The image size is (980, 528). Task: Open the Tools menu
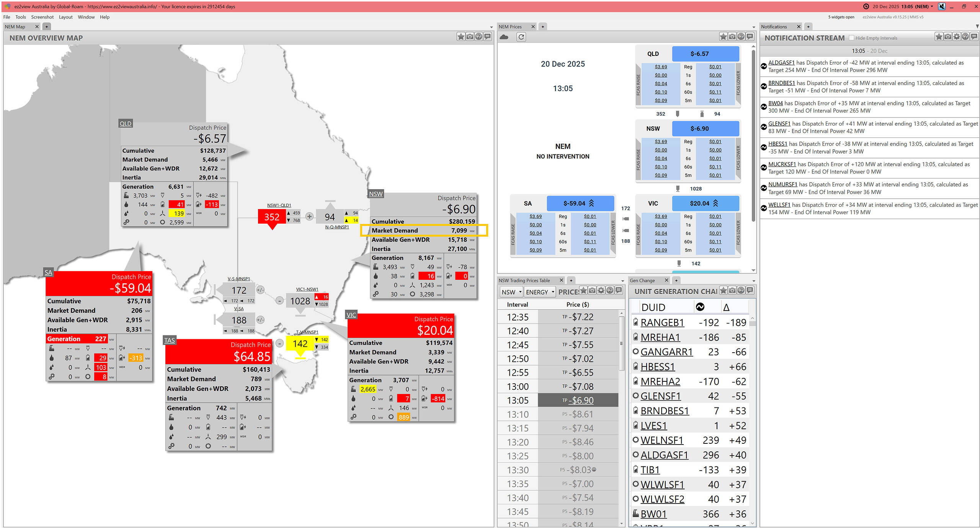21,17
